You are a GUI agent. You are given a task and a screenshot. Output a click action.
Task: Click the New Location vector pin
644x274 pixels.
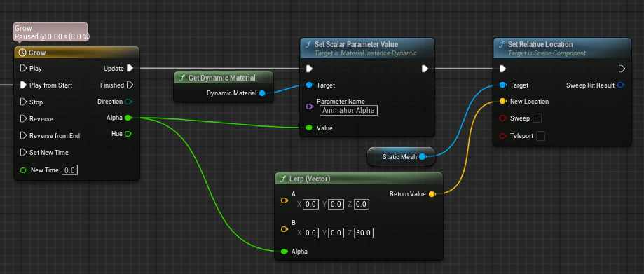coord(502,102)
